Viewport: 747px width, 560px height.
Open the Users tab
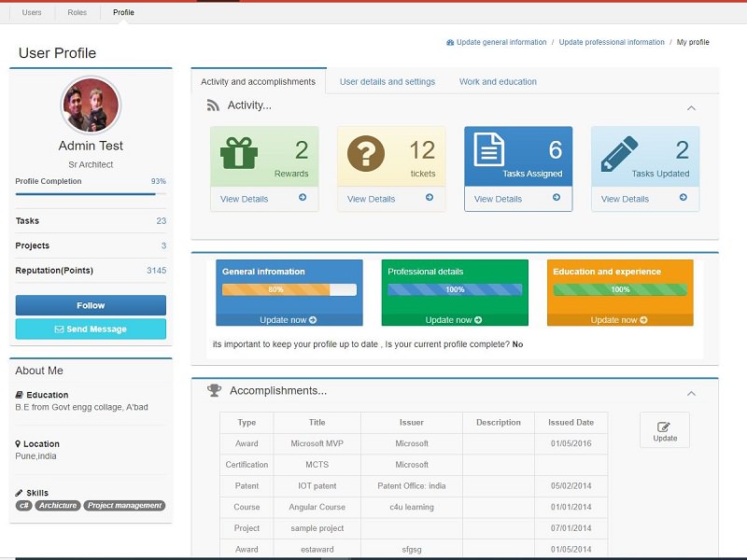pyautogui.click(x=32, y=13)
